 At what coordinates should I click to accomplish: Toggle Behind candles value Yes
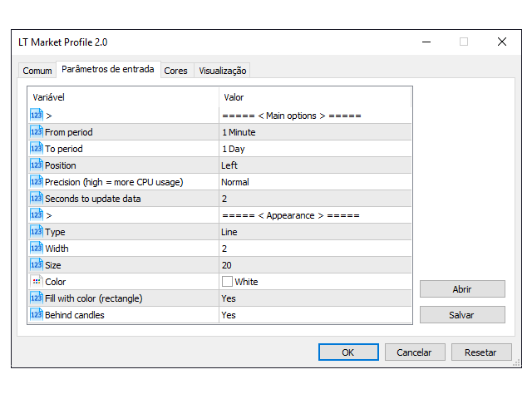point(229,315)
